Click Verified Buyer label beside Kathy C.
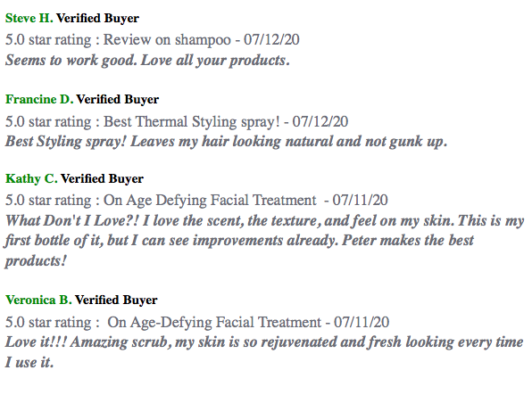The width and height of the screenshot is (532, 395). pos(102,178)
